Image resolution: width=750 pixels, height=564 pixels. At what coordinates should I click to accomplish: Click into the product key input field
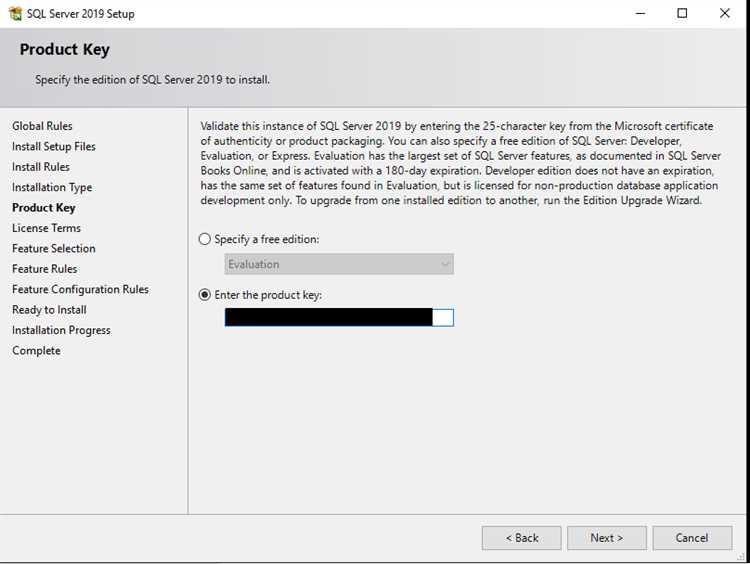[x=339, y=317]
